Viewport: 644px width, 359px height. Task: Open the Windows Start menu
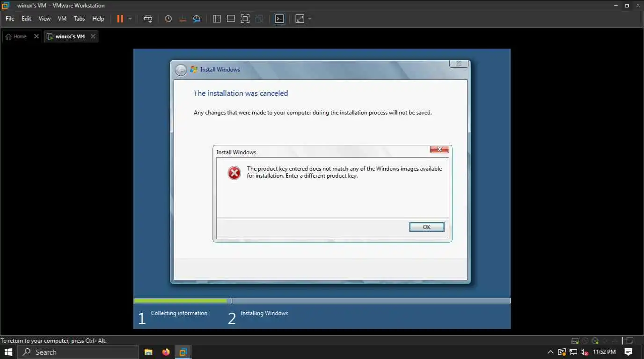[8, 352]
